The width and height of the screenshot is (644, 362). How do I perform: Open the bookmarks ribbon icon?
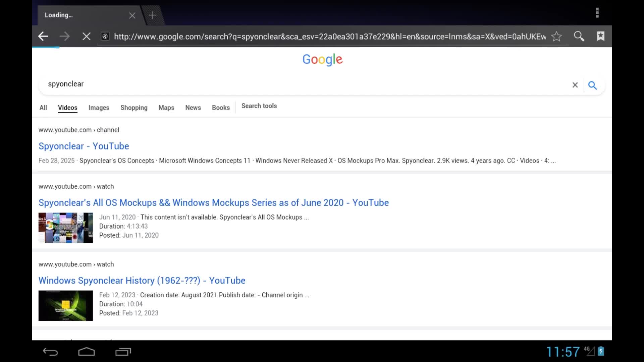pyautogui.click(x=601, y=36)
